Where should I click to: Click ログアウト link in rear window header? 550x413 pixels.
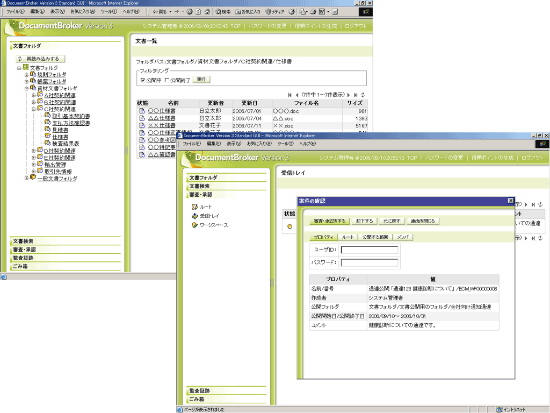(x=355, y=26)
